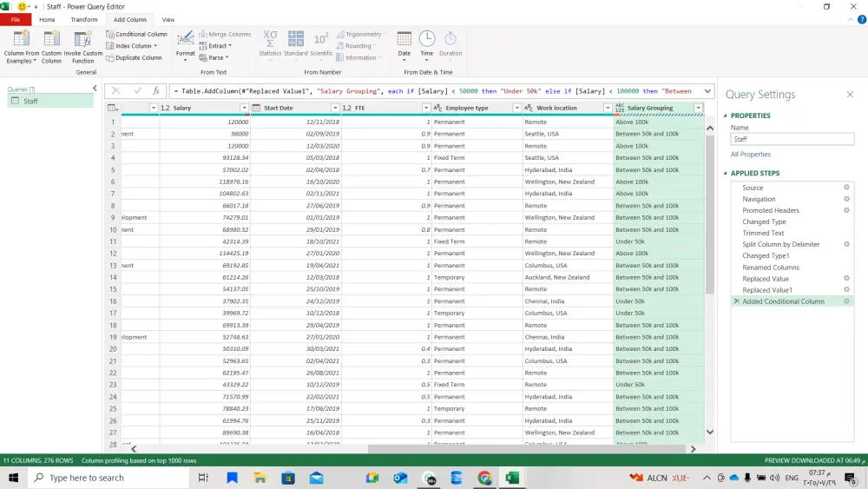Open the table menu icon in grid corner
The image size is (868, 489).
coord(112,108)
